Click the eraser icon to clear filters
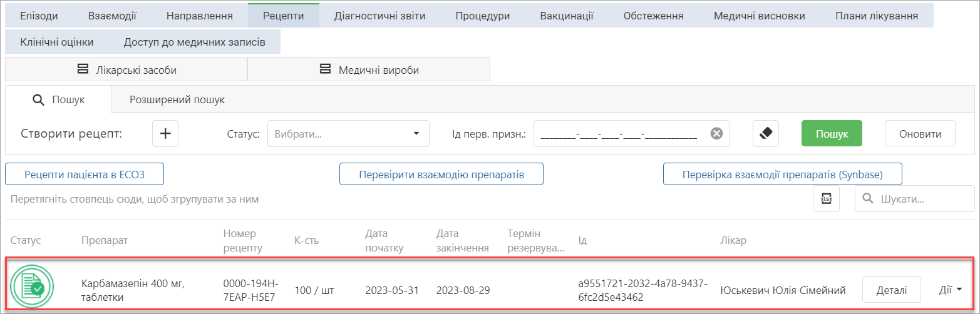The image size is (980, 314). [765, 134]
